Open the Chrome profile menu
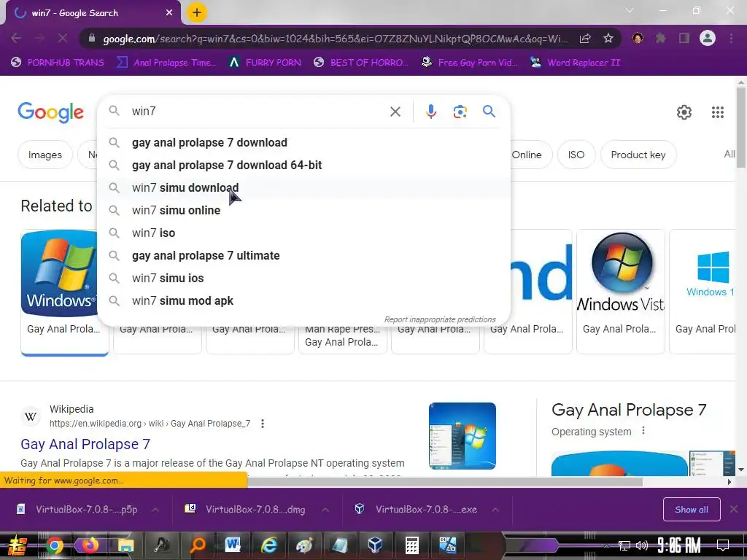 pyautogui.click(x=708, y=38)
